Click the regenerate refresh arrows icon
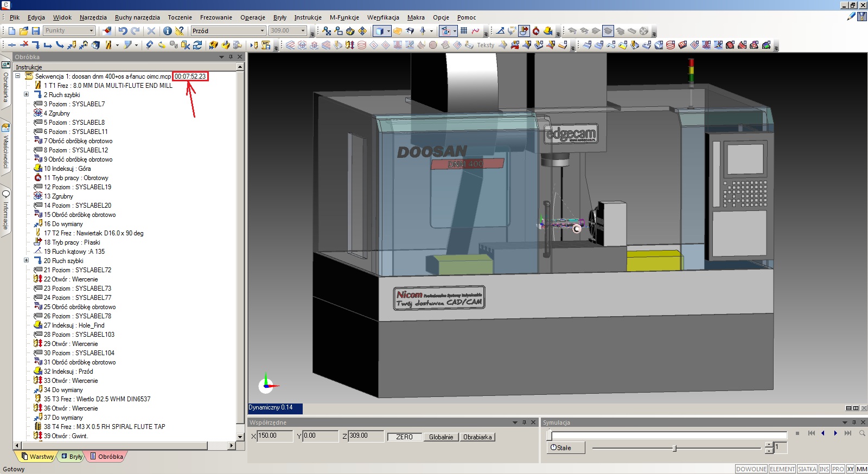868x474 pixels. click(197, 45)
